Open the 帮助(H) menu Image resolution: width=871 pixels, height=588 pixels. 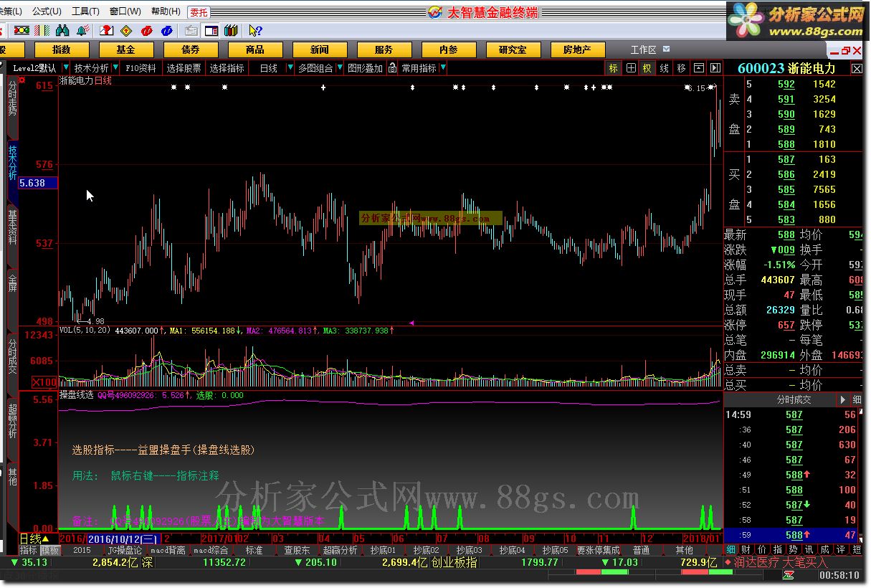[166, 11]
